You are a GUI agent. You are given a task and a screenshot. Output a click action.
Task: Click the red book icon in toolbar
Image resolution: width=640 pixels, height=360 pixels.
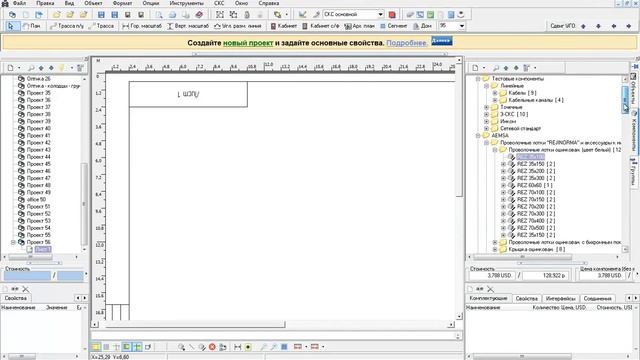click(199, 15)
